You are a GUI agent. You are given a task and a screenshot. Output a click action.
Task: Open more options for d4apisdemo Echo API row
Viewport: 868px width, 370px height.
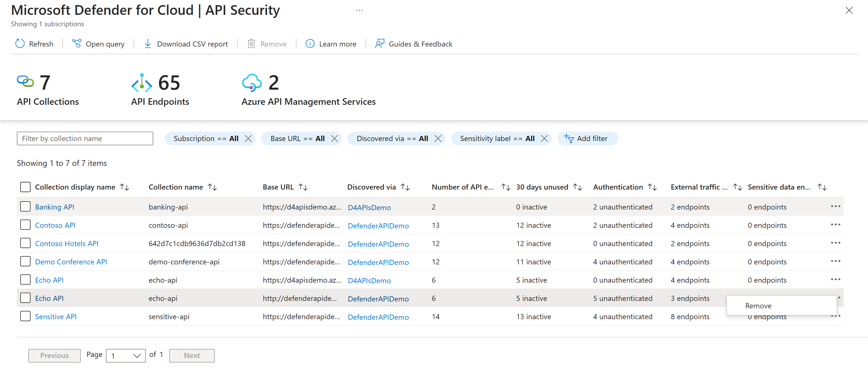pyautogui.click(x=836, y=279)
